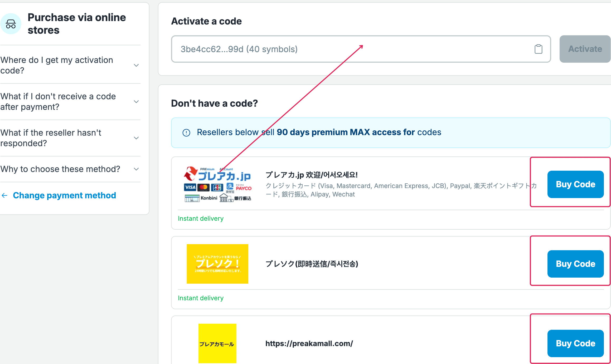Screen dimensions: 611x364
Task: Click the 'Purchase via online stores' heading
Action: point(77,24)
